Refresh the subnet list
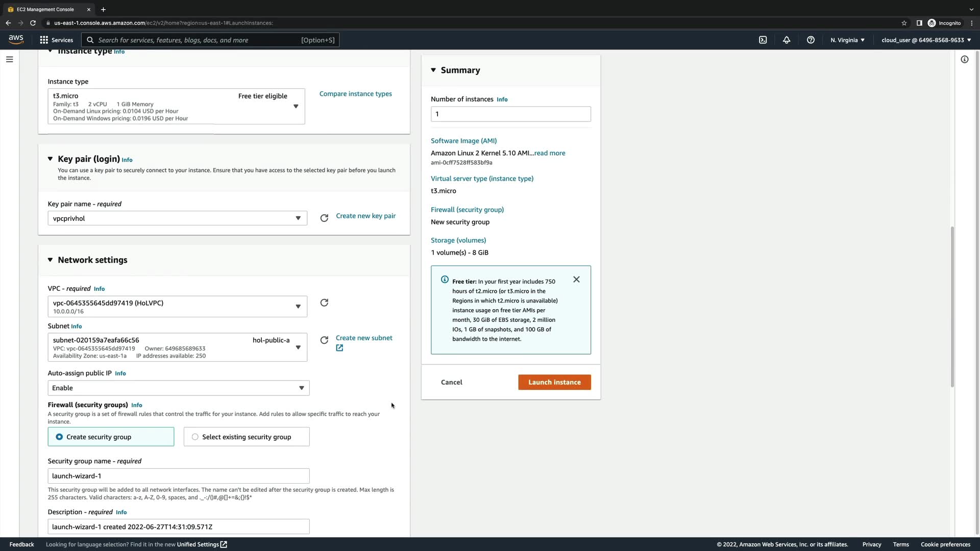The height and width of the screenshot is (551, 980). pyautogui.click(x=324, y=340)
